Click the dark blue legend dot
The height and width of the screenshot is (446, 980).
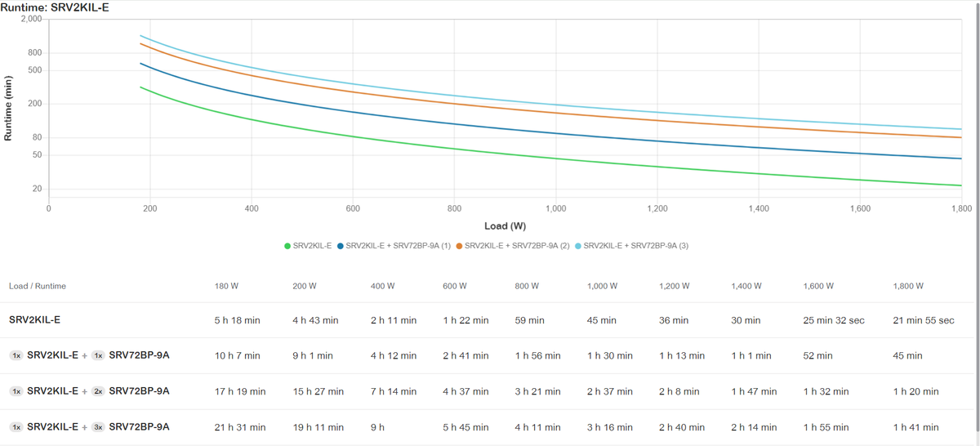tap(341, 246)
